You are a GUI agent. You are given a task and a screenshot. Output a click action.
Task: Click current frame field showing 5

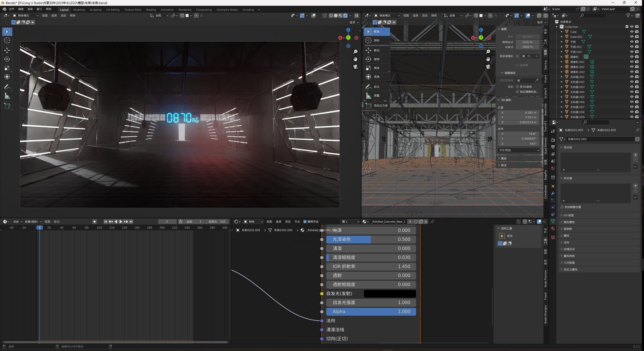pos(167,222)
